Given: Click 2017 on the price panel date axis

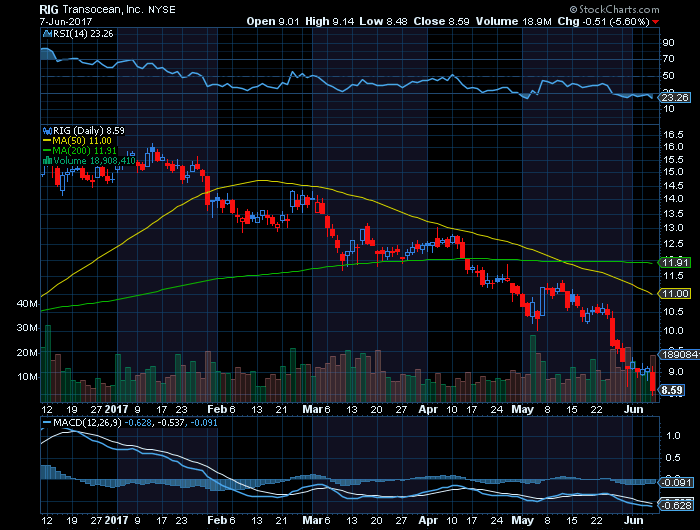Looking at the screenshot, I should click(x=117, y=409).
